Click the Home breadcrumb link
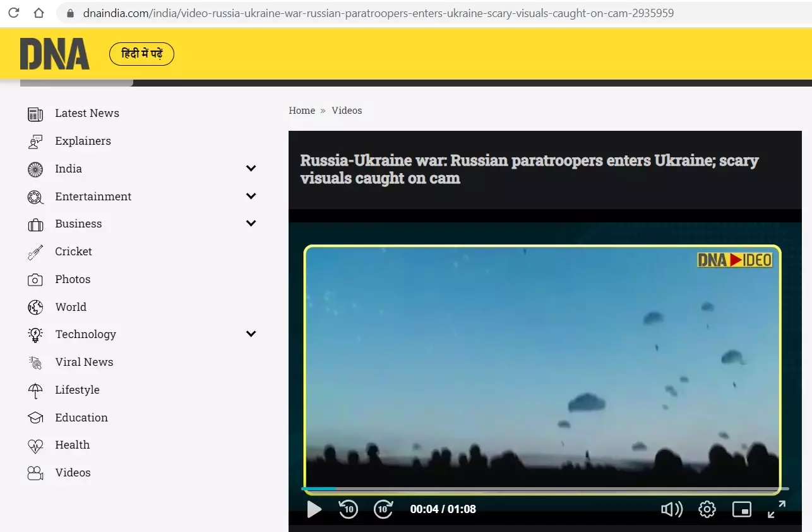Viewport: 812px width, 532px height. [302, 111]
